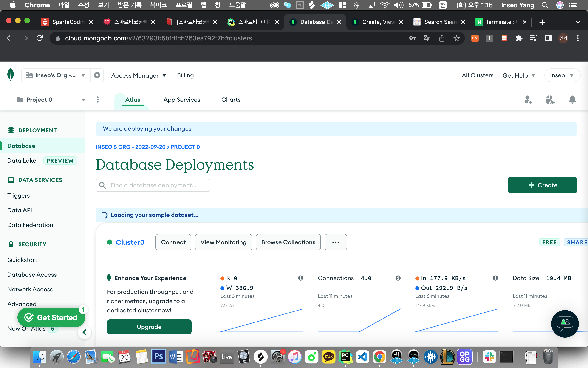Open Network Access in sidebar
The image size is (588, 368).
[30, 289]
